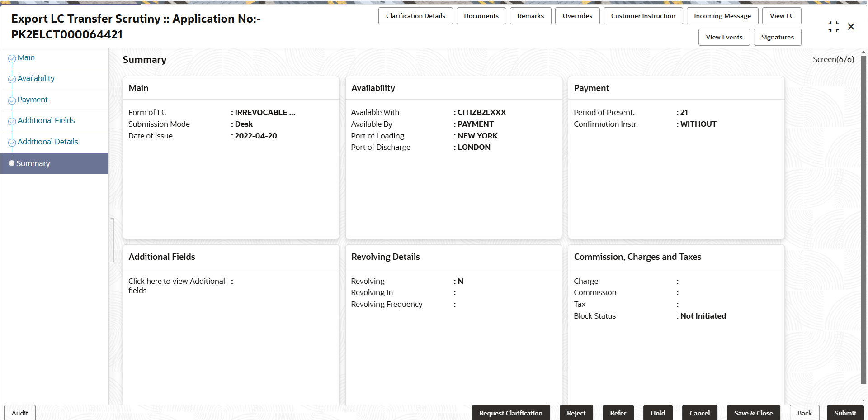Click the Availability step checkmark icon
The width and height of the screenshot is (868, 420).
pos(12,79)
